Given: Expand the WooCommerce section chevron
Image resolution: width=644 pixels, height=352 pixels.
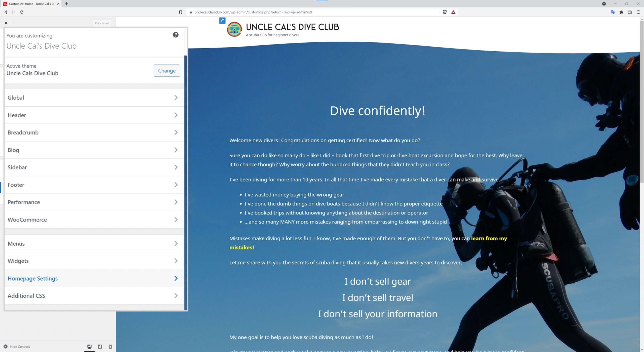Looking at the screenshot, I should [x=176, y=220].
